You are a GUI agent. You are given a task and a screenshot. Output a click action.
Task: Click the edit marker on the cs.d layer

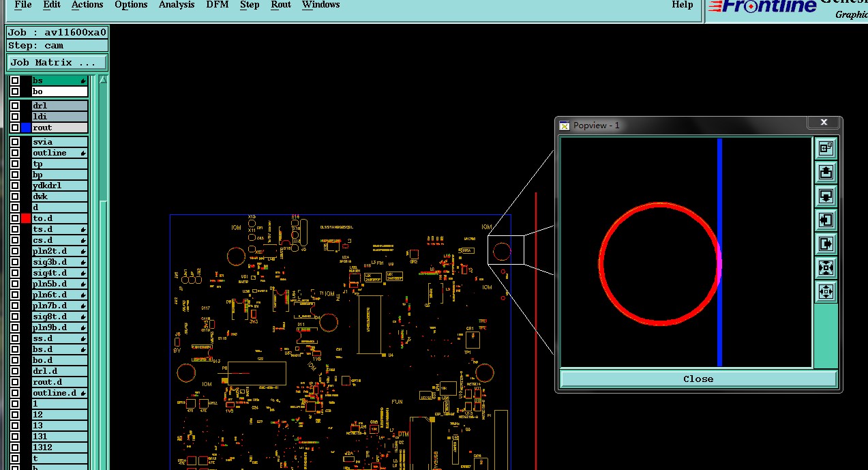[83, 241]
